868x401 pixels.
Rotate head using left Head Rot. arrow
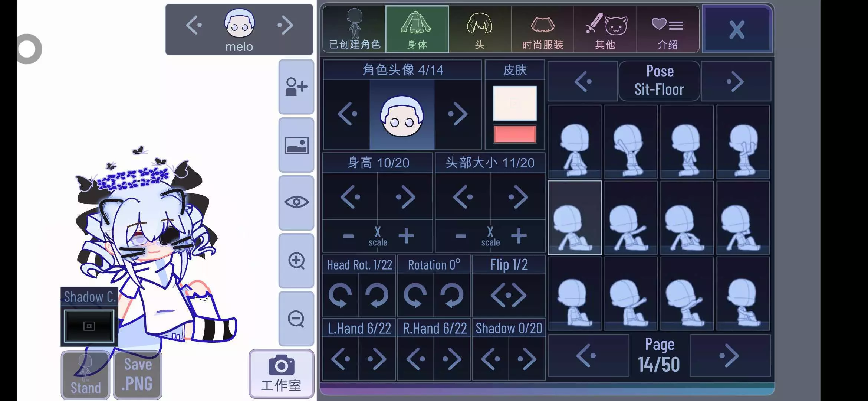[341, 296]
